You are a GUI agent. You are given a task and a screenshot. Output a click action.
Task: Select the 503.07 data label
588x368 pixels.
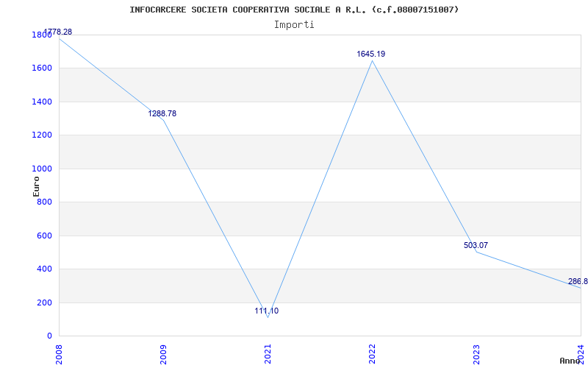pyautogui.click(x=476, y=245)
